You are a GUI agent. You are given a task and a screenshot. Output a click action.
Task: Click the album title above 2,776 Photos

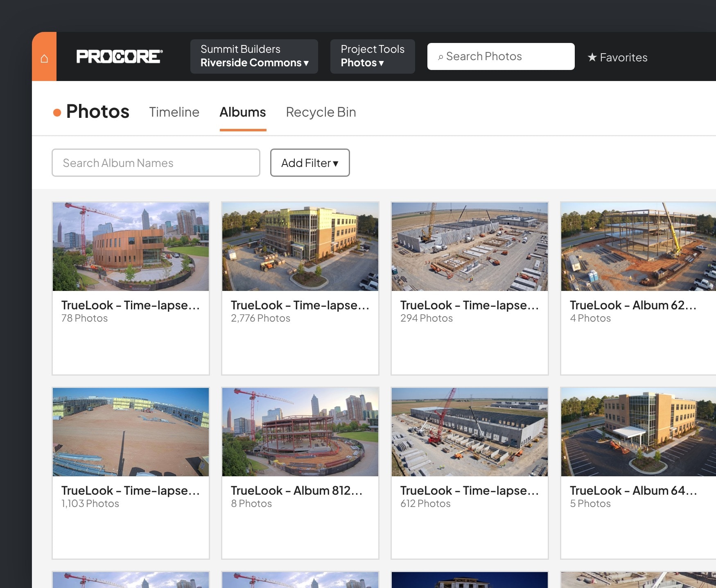pyautogui.click(x=300, y=305)
